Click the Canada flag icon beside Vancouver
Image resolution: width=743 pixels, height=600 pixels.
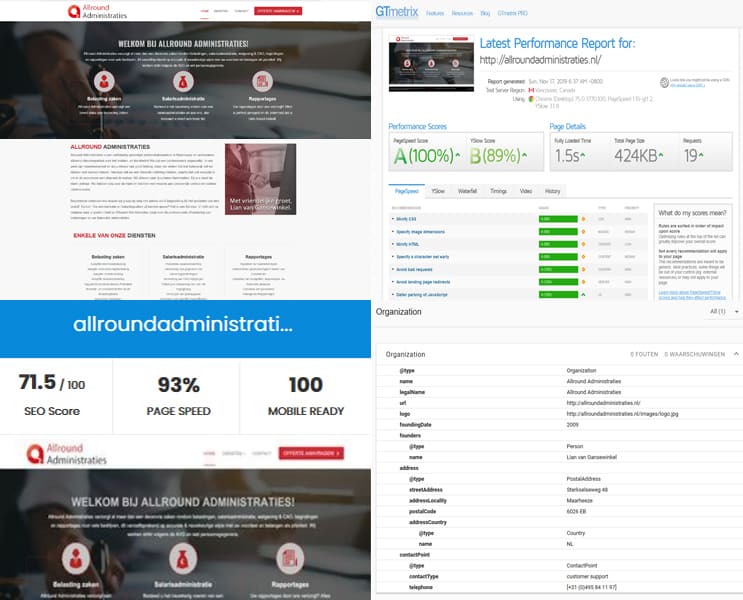coord(531,90)
